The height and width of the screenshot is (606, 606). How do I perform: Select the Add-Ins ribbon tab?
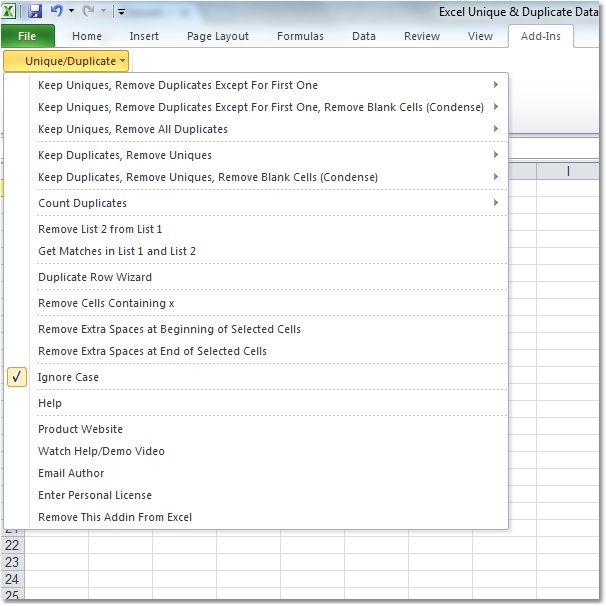(541, 36)
